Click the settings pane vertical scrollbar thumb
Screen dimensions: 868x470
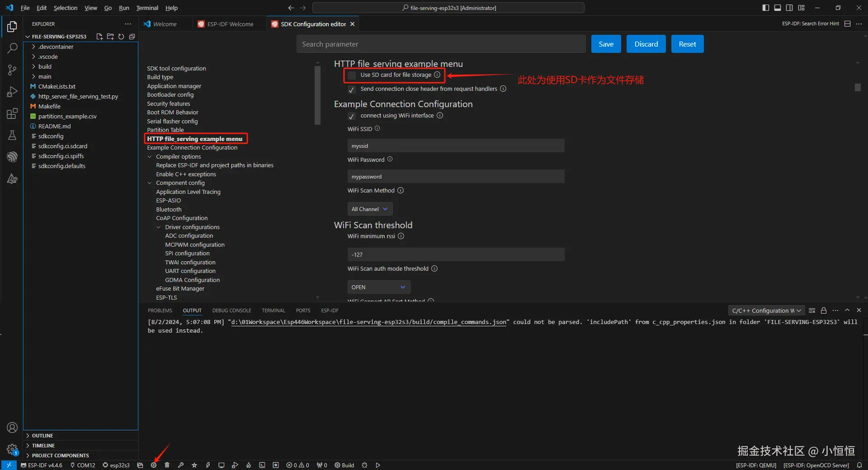(x=858, y=87)
